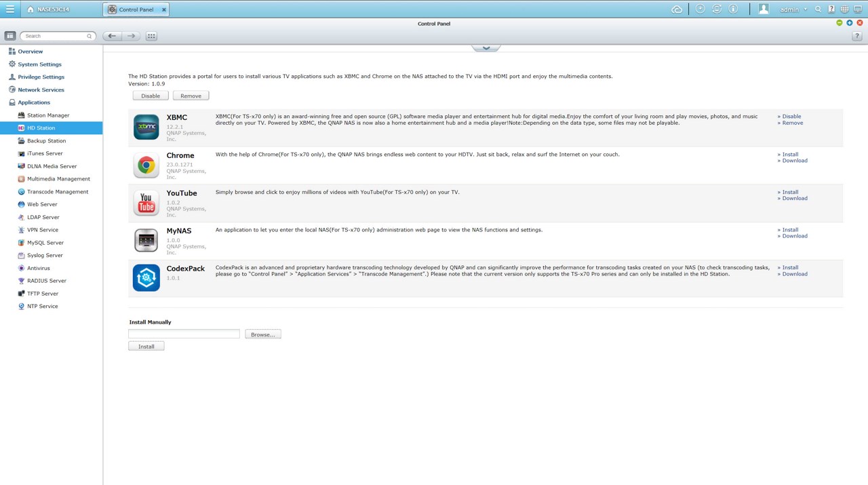Open the myQNAPcloud cloud icon
This screenshot has height=485, width=868.
677,9
